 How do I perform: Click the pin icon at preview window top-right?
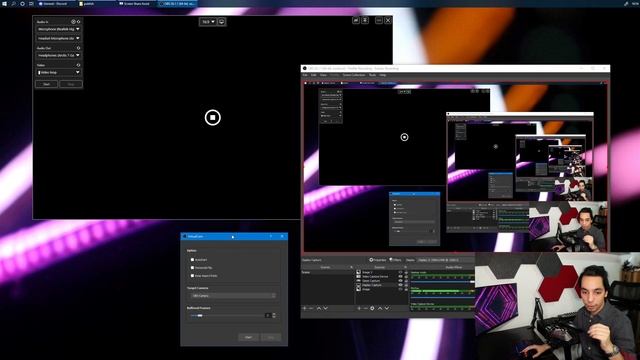click(x=365, y=20)
